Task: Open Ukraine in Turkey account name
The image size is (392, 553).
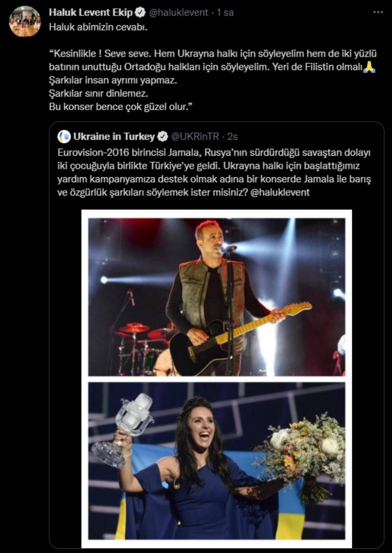Action: [114, 136]
